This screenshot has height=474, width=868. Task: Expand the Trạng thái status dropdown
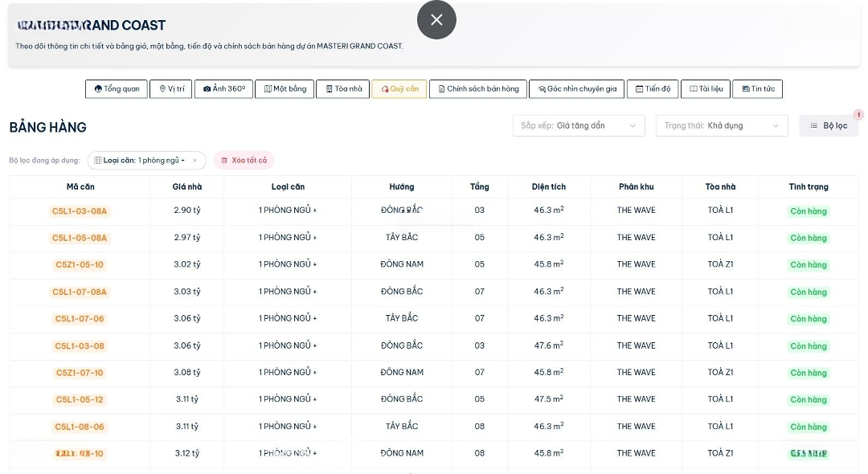click(721, 126)
